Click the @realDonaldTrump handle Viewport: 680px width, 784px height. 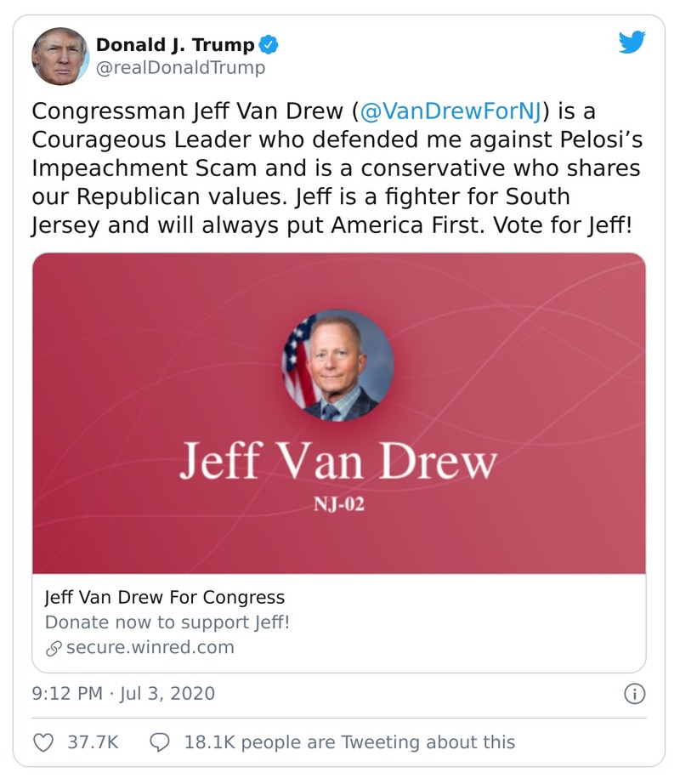tap(180, 67)
